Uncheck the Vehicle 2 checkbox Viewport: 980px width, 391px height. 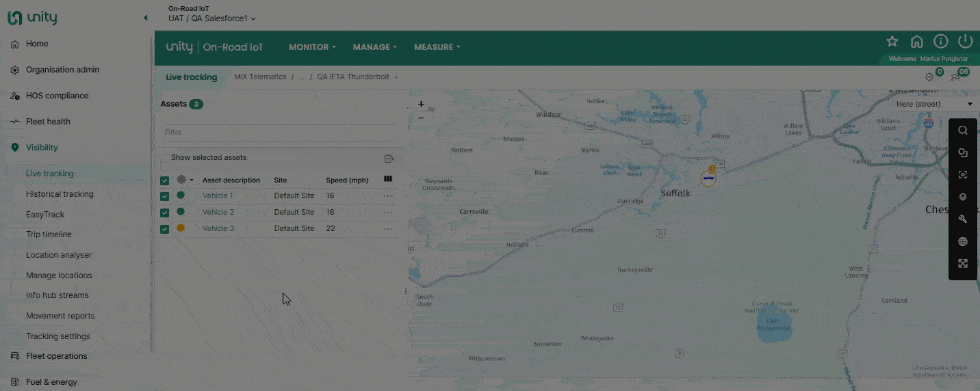point(164,213)
